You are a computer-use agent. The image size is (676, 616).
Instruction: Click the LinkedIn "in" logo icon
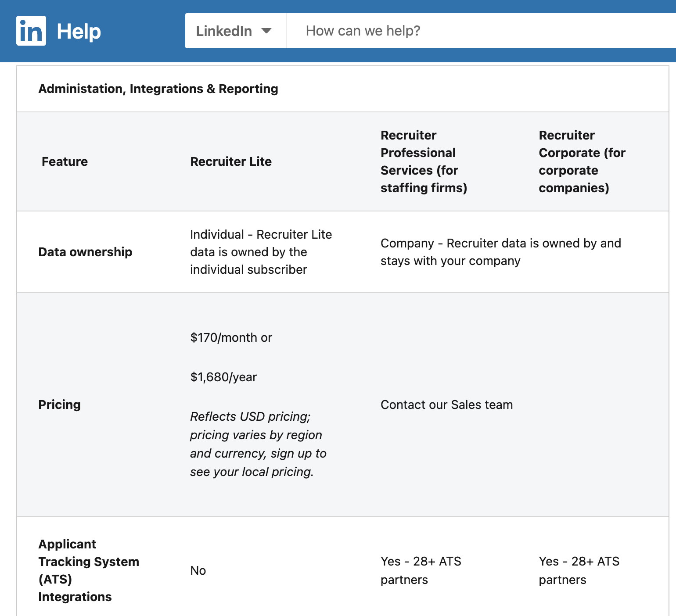pos(31,30)
